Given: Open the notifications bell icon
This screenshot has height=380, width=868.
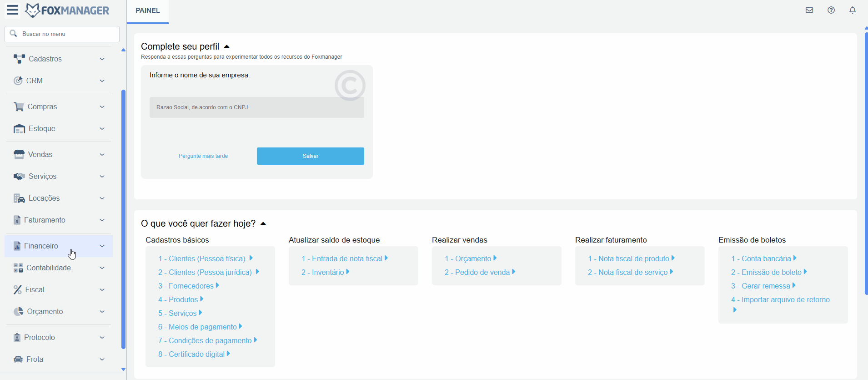Looking at the screenshot, I should coord(853,10).
